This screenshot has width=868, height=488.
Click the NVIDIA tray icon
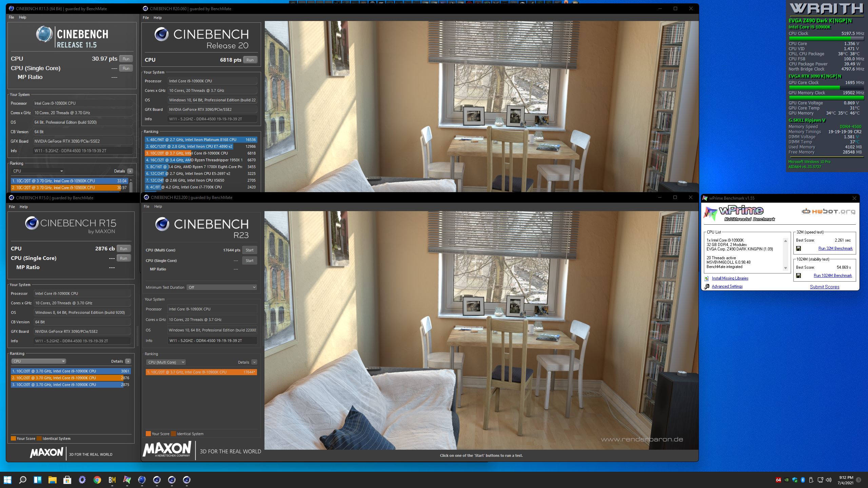(787, 480)
